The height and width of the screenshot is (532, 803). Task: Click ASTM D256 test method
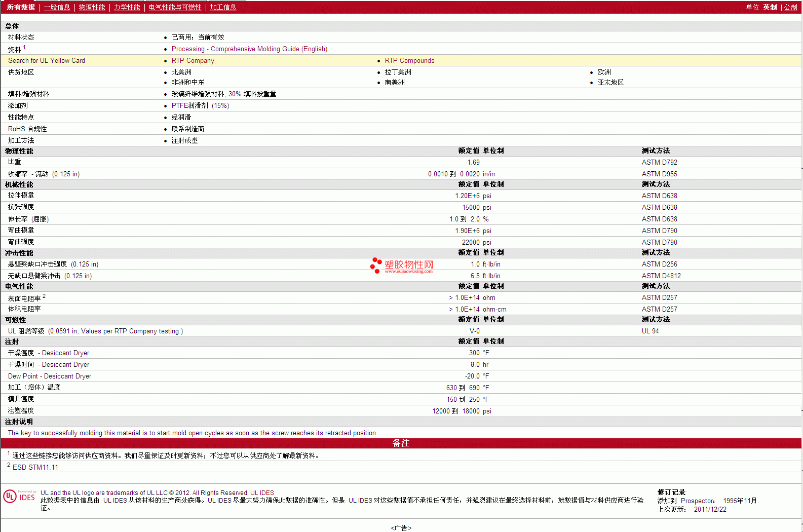pos(659,264)
